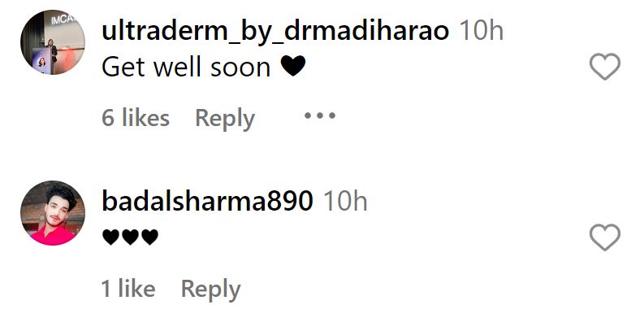Like the 'Get well soon' comment
The width and height of the screenshot is (644, 331).
click(604, 67)
